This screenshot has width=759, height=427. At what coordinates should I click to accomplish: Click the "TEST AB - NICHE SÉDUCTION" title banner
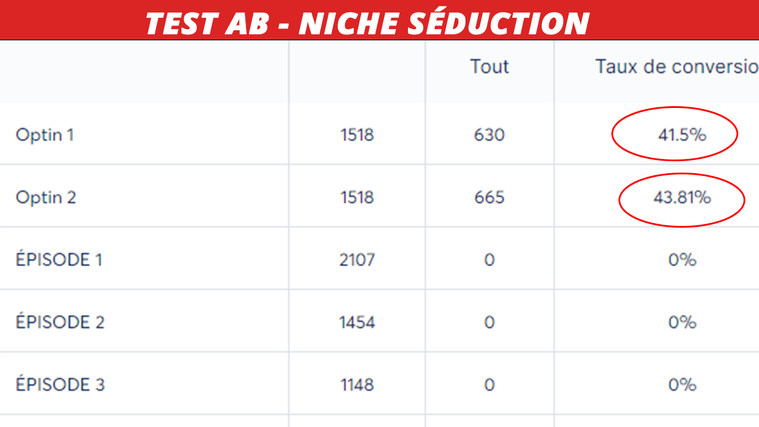368,21
